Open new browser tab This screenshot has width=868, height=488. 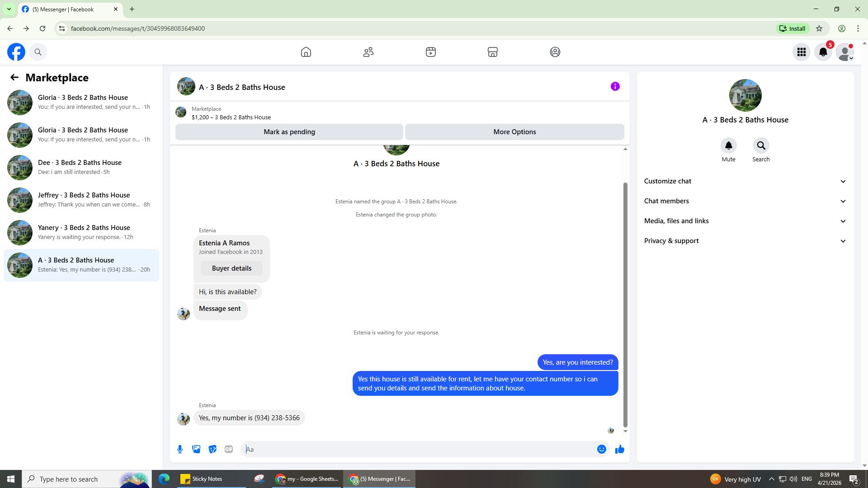point(132,9)
